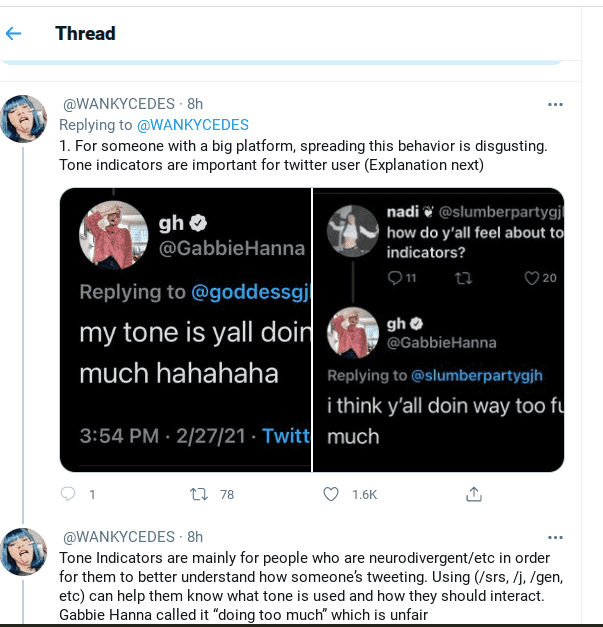Open the left image reading 'my tone is yall doin'
Screen dimensions: 603x627
point(186,330)
